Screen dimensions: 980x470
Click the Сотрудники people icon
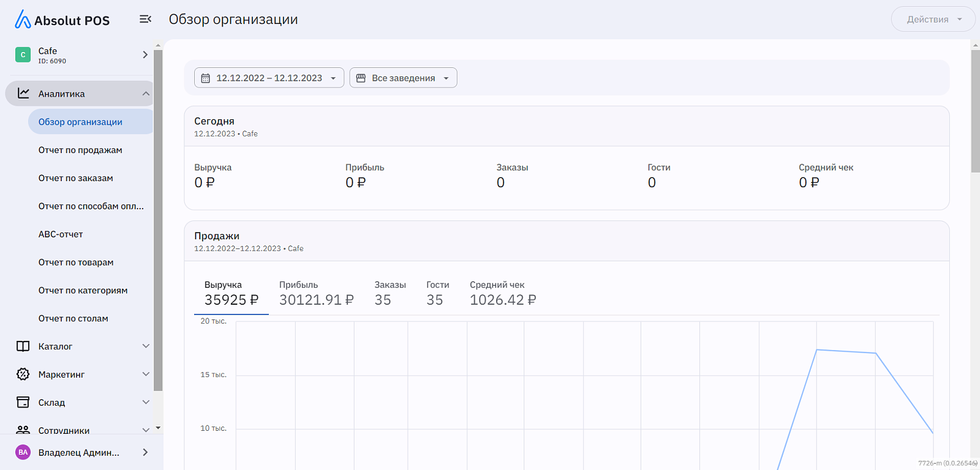[23, 430]
